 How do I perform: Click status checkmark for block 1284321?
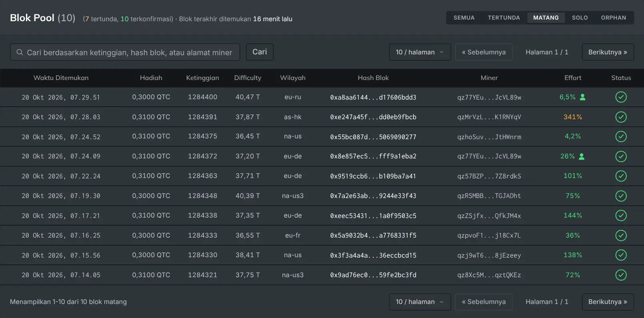621,275
